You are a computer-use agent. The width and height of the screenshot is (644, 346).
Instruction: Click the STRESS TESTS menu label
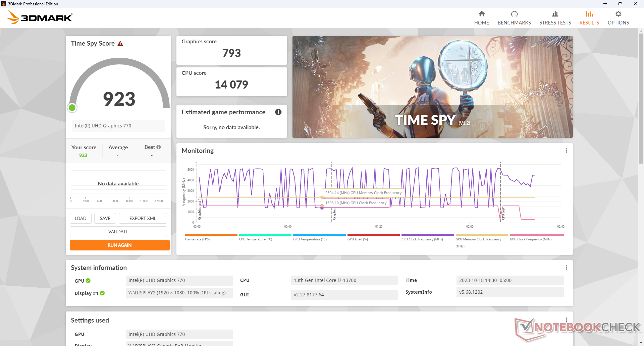[x=555, y=23]
